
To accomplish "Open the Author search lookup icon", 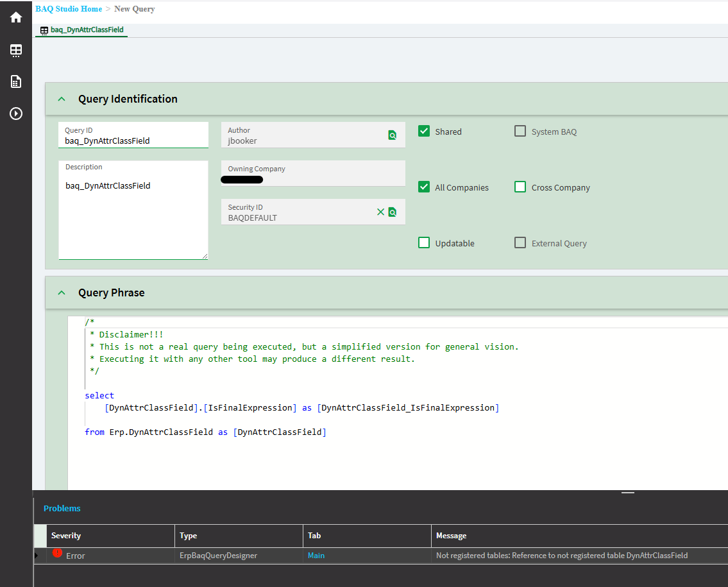I will [x=393, y=135].
